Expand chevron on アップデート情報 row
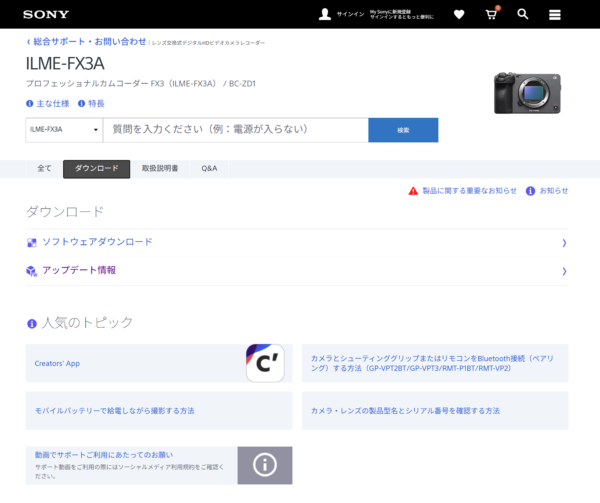Viewport: 600px width, 503px height. [564, 271]
